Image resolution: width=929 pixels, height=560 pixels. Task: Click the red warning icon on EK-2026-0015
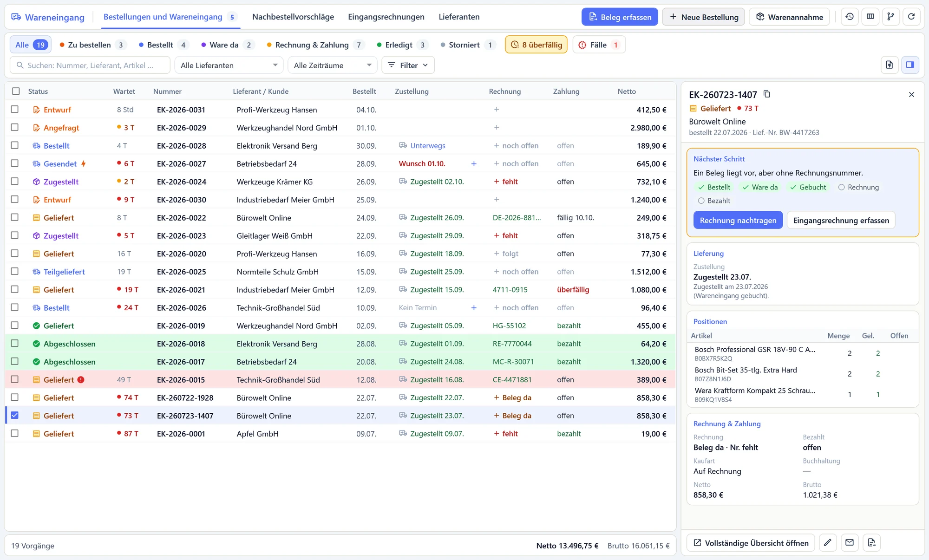pyautogui.click(x=81, y=380)
